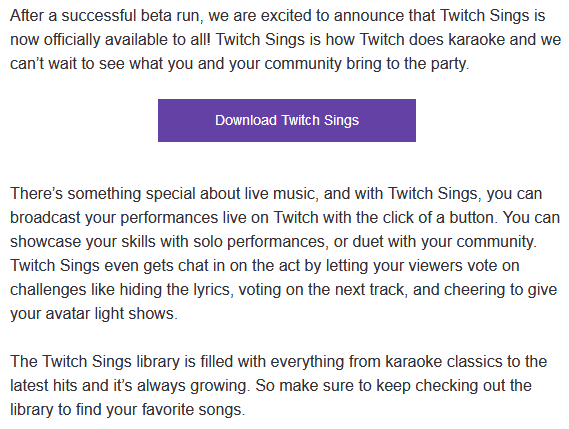
Task: Click the line "latest hits and it's always growing"
Action: 271,385
